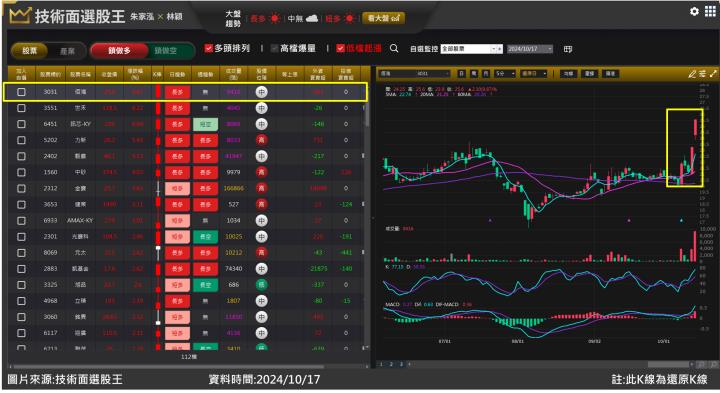Screen dimensions: 720x393
Task: Click the short-term bullish sun icon
Action: (349, 18)
